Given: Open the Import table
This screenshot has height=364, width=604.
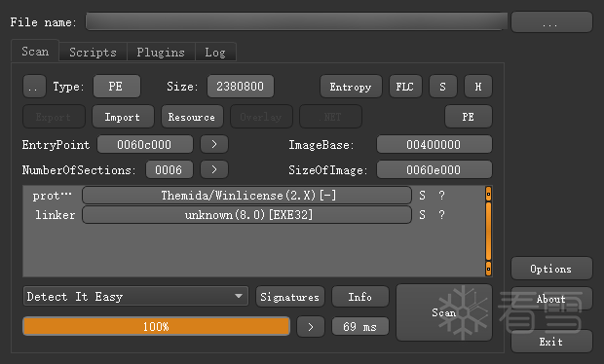Looking at the screenshot, I should [x=123, y=117].
